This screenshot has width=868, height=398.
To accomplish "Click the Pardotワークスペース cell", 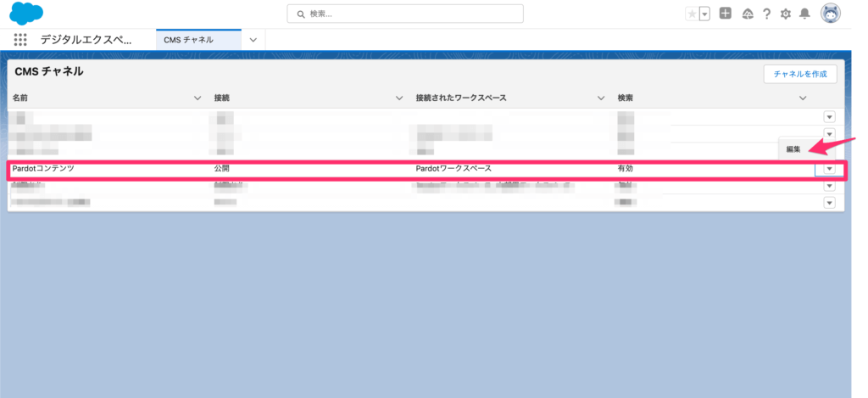I will (453, 169).
